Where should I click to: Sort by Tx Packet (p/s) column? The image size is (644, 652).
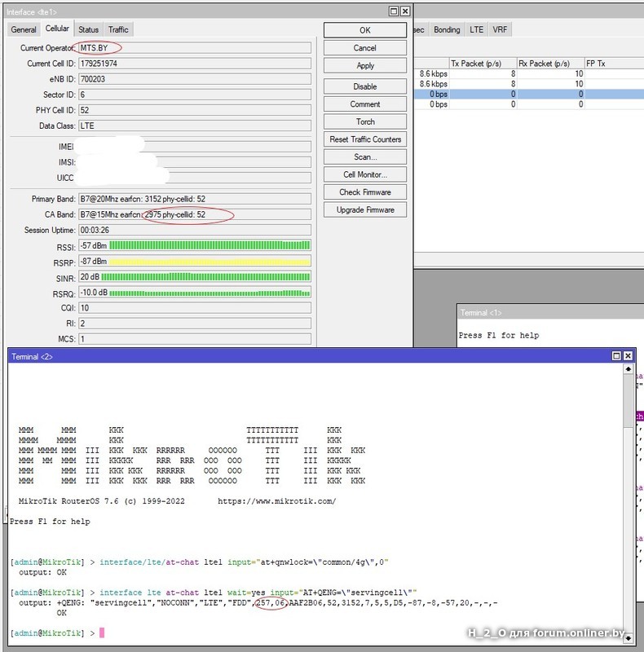pyautogui.click(x=483, y=63)
